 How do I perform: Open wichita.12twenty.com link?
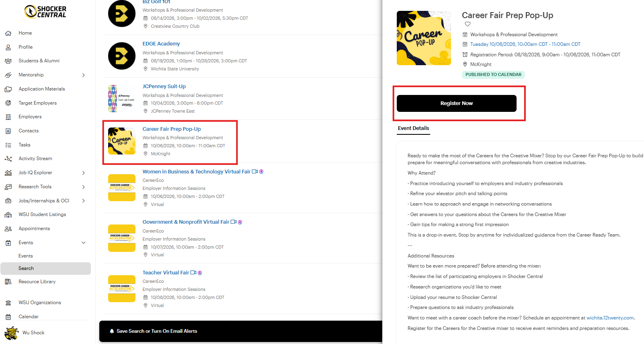[610, 318]
